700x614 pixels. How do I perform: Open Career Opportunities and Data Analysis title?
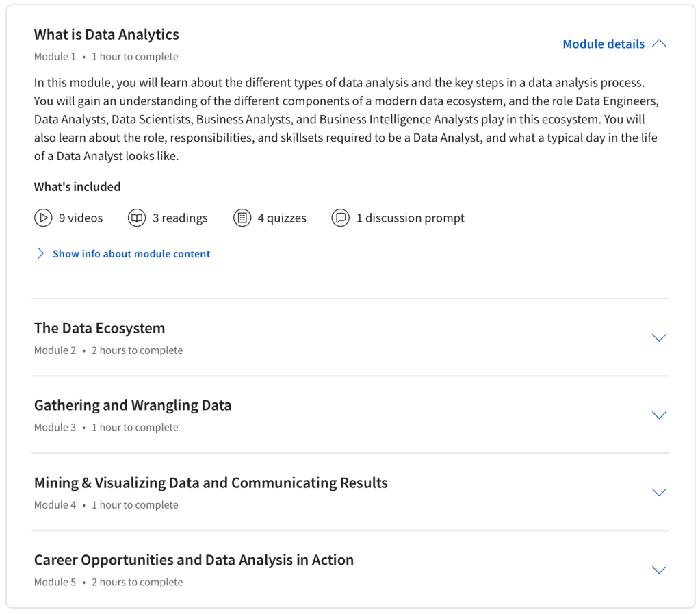click(194, 561)
